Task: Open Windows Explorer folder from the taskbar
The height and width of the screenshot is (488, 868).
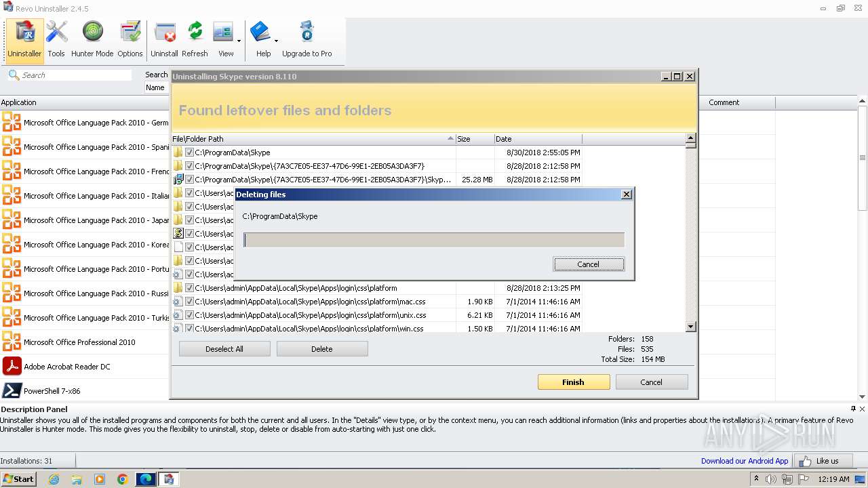Action: pyautogui.click(x=77, y=479)
